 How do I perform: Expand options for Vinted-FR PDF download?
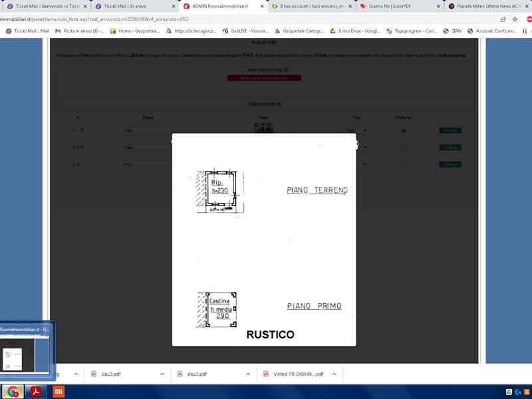[x=334, y=374]
